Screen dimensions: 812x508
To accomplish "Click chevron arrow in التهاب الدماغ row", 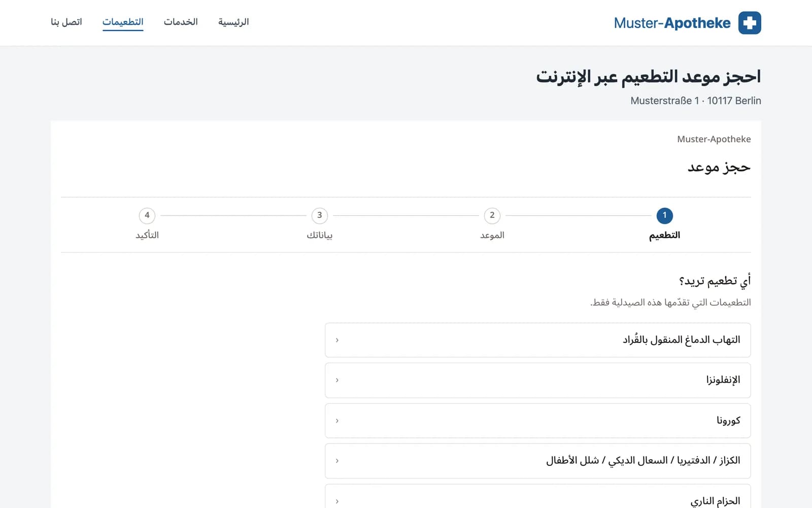I will point(337,340).
